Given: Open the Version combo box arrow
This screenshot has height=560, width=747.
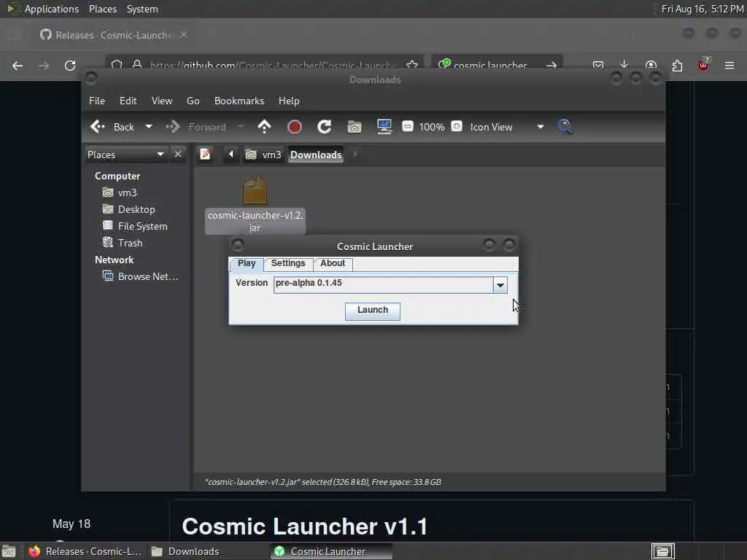Looking at the screenshot, I should point(500,285).
